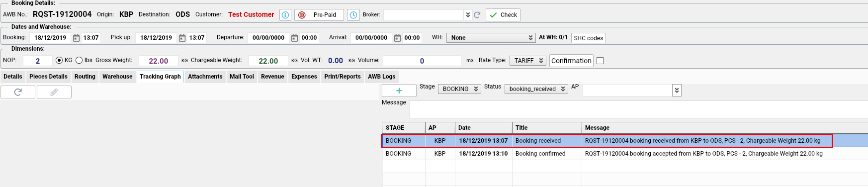The width and height of the screenshot is (868, 187).
Task: Click the Chargeable Weight field
Action: (268, 61)
